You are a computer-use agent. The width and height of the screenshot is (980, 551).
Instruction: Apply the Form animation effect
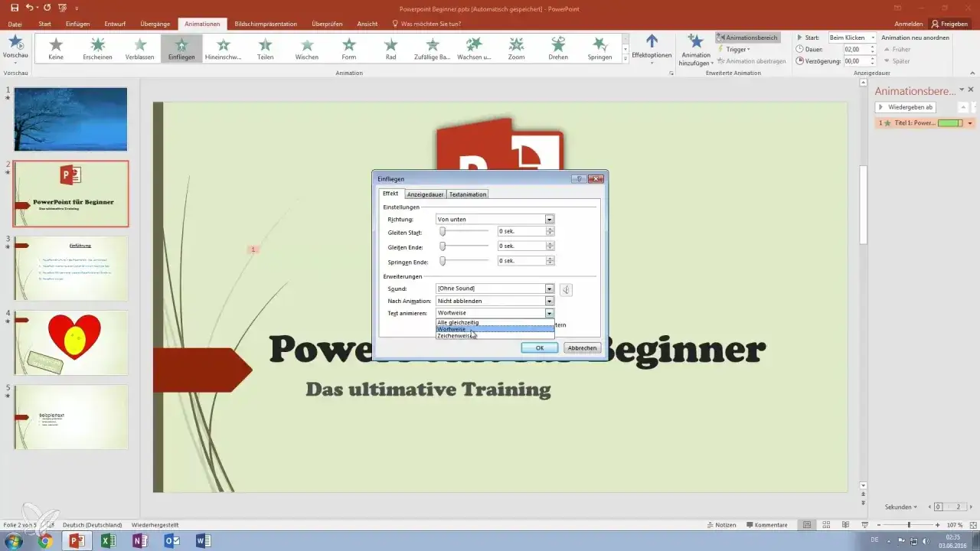349,49
